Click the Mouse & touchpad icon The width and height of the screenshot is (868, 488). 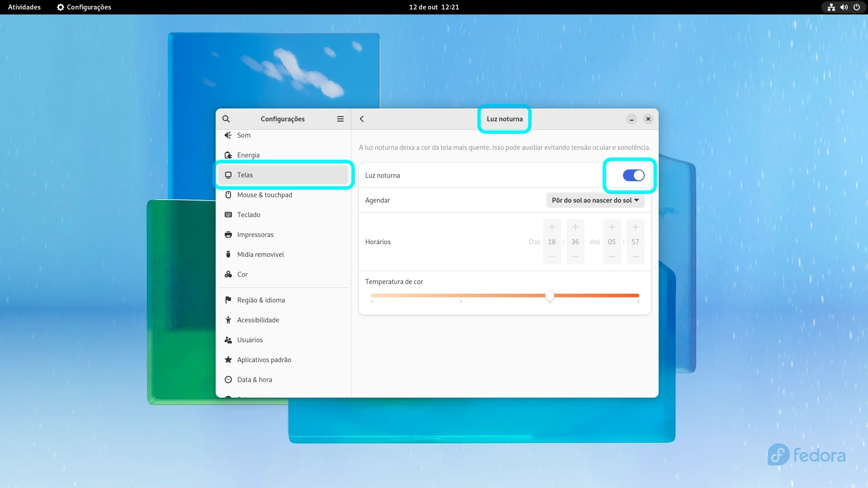228,195
